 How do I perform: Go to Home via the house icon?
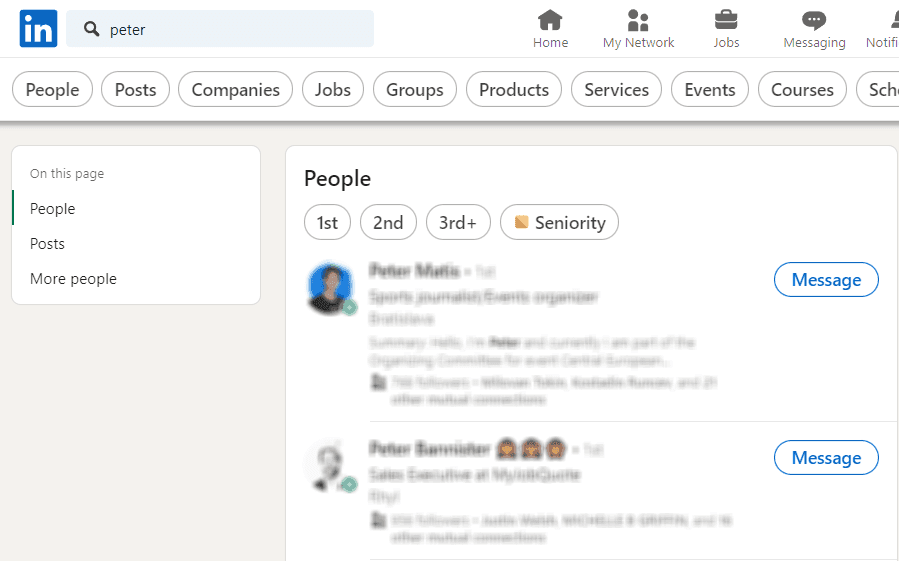[550, 20]
